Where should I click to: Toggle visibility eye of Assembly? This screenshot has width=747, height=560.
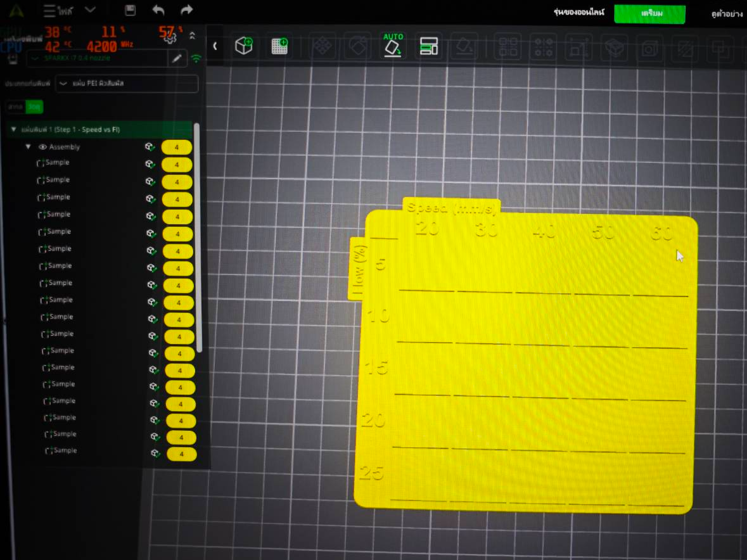(42, 147)
